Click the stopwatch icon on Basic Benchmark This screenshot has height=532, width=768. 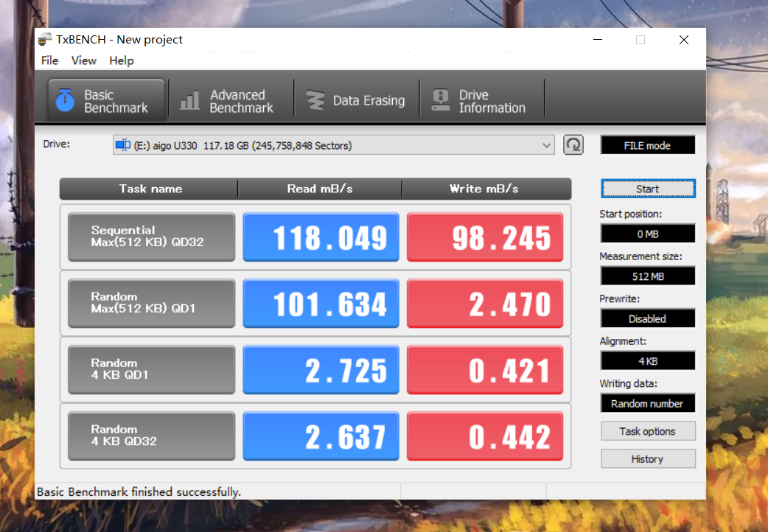point(65,100)
